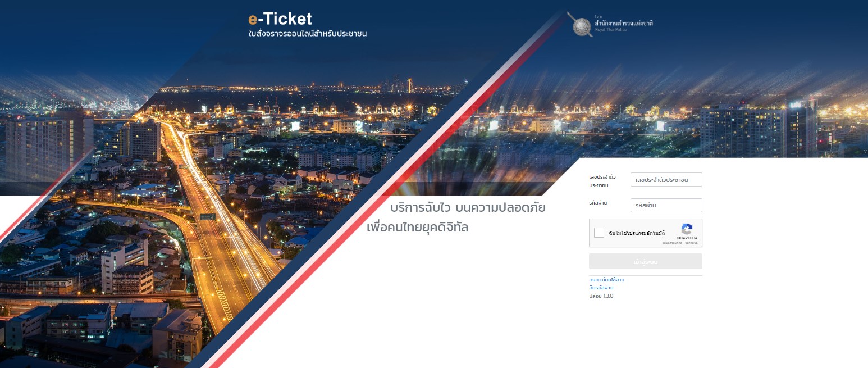
Task: Tick the reCAPTCHA not-a-robot checkbox
Action: tap(599, 233)
